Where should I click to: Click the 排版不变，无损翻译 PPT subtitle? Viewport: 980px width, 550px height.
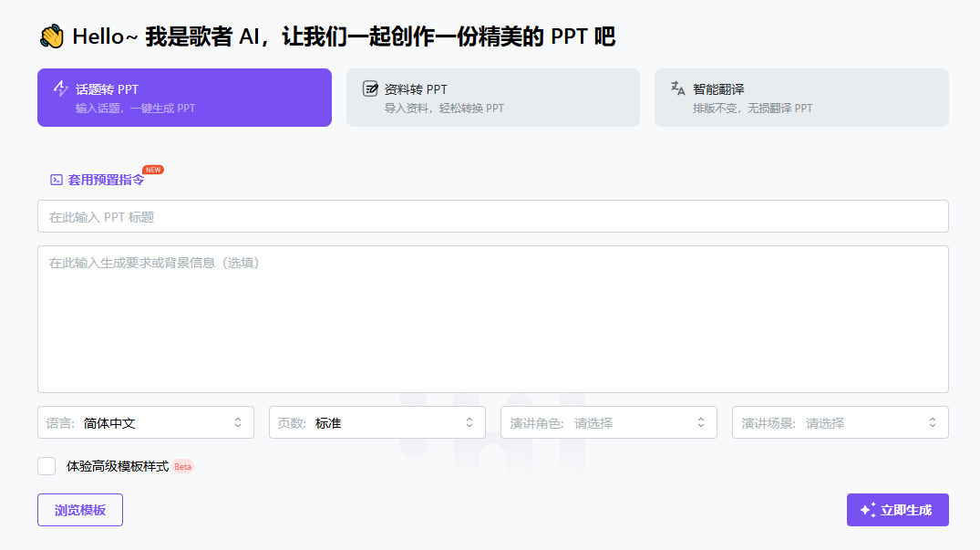click(x=752, y=109)
